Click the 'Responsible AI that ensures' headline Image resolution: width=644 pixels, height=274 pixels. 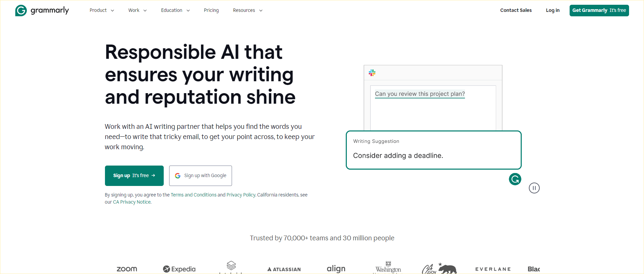pos(200,74)
